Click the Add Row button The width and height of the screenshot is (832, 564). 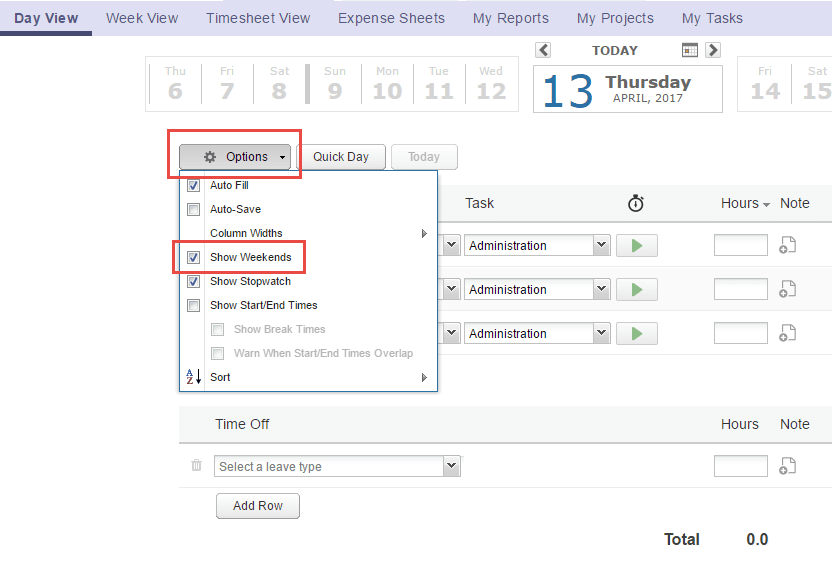point(258,506)
